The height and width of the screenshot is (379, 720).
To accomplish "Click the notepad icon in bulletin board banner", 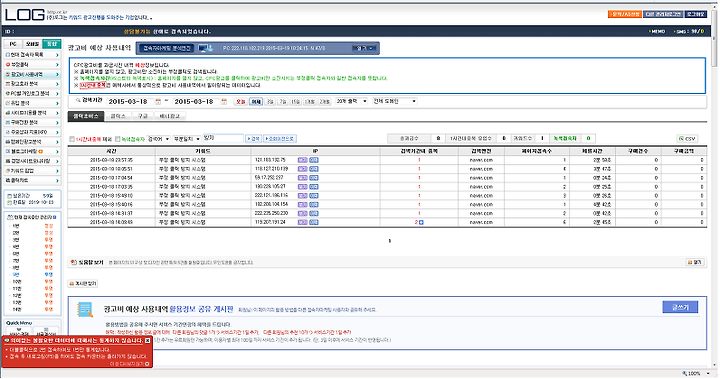I will (x=85, y=310).
